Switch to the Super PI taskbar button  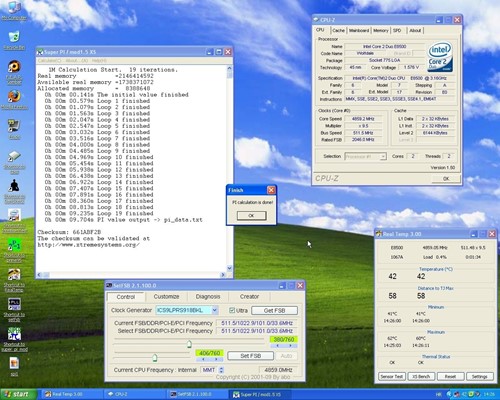[x=259, y=394]
